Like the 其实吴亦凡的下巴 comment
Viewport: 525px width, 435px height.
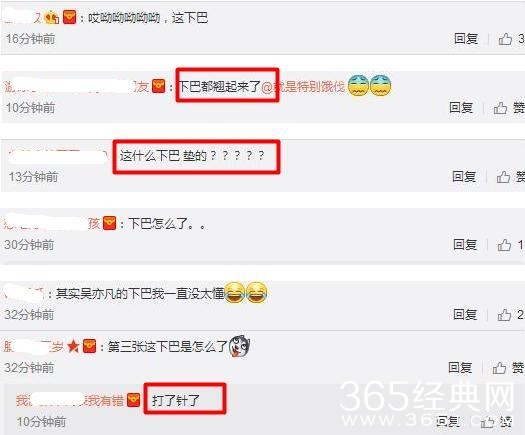(x=504, y=315)
